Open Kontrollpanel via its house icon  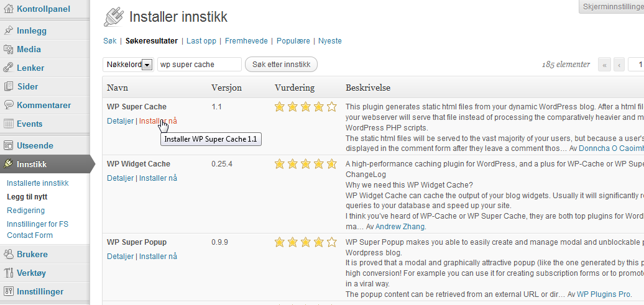coord(8,9)
